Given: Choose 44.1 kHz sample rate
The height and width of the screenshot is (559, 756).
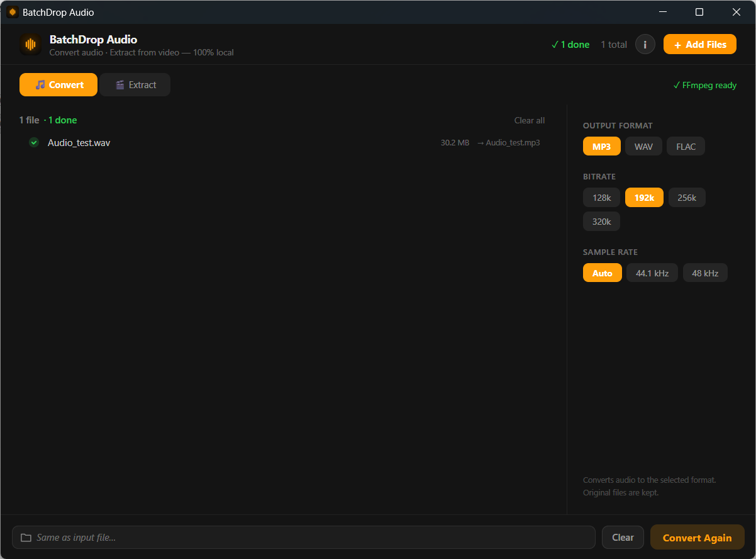Looking at the screenshot, I should click(652, 273).
